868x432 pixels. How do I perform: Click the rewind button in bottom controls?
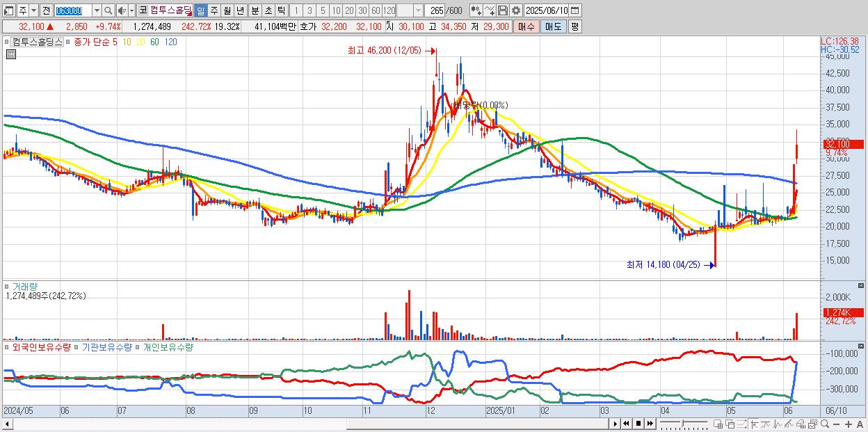[x=627, y=424]
